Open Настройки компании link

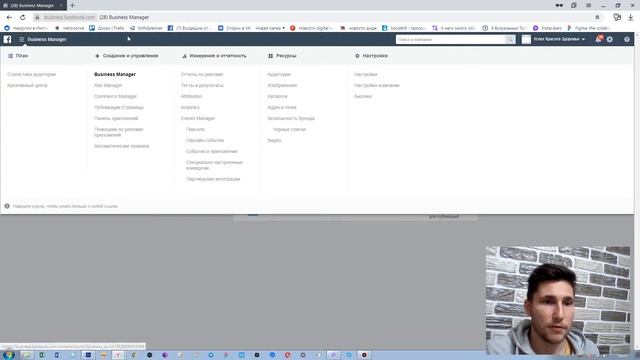click(x=377, y=85)
